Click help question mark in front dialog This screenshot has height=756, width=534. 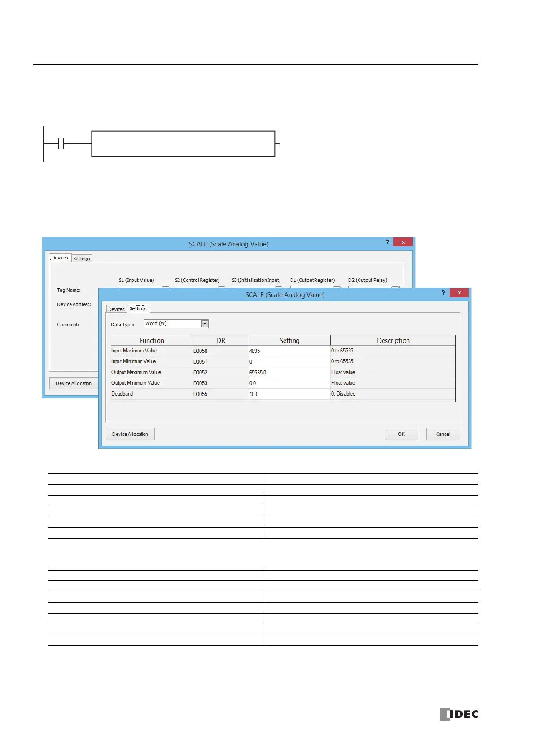[443, 293]
